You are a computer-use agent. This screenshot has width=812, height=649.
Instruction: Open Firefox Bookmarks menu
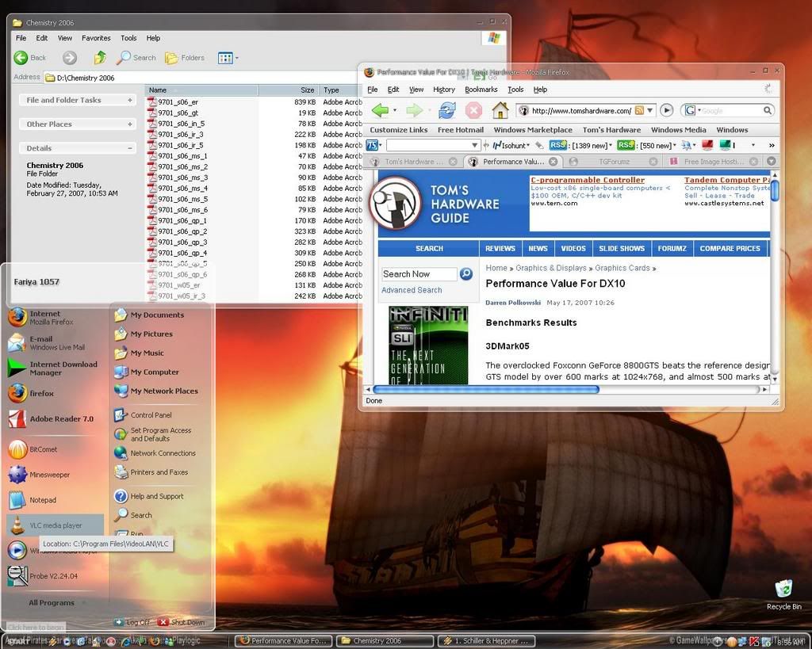point(481,90)
